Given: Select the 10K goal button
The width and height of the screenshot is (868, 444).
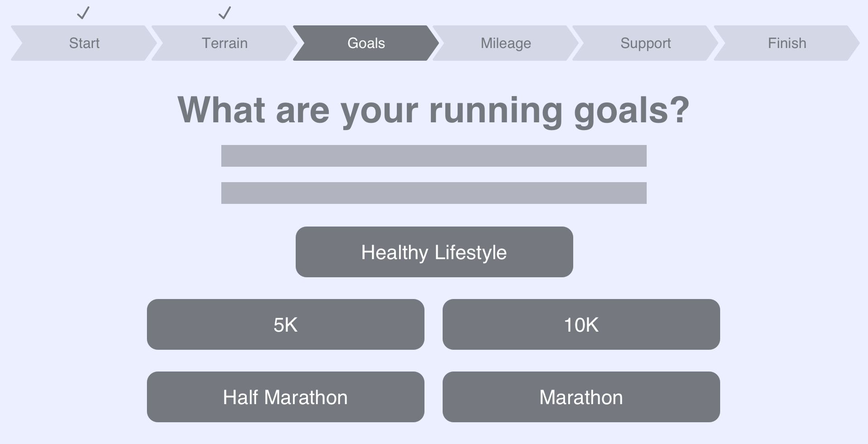Looking at the screenshot, I should [581, 324].
